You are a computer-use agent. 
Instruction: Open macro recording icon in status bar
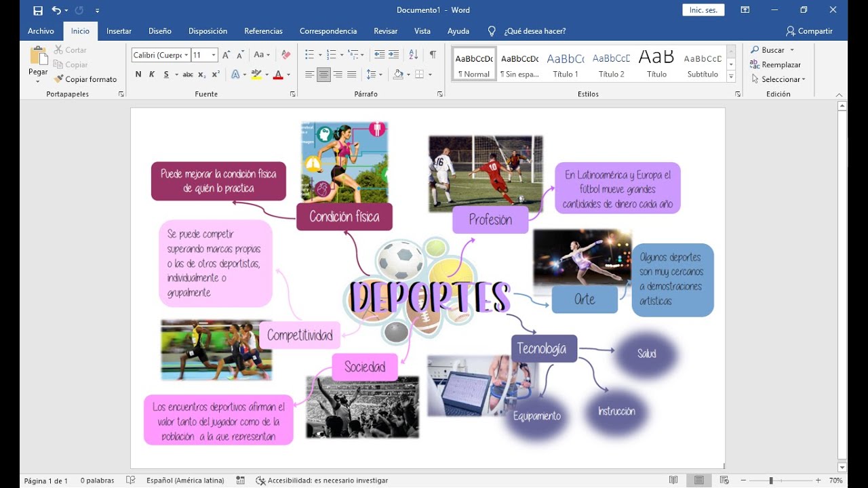coord(240,481)
